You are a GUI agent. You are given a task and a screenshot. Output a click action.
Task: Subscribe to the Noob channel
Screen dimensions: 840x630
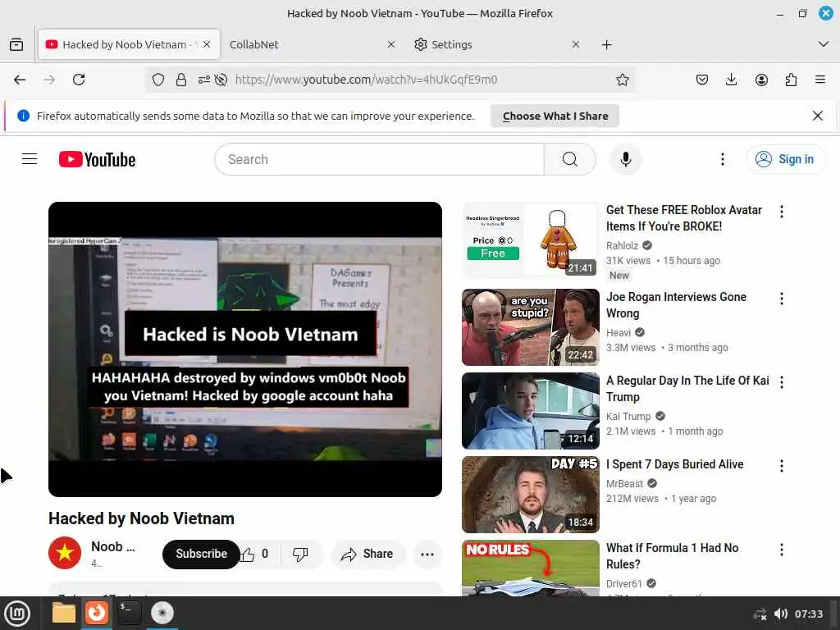(201, 554)
